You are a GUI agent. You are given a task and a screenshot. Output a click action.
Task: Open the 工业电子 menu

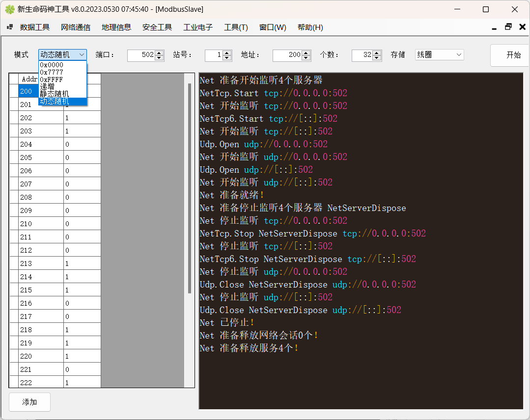pos(198,27)
